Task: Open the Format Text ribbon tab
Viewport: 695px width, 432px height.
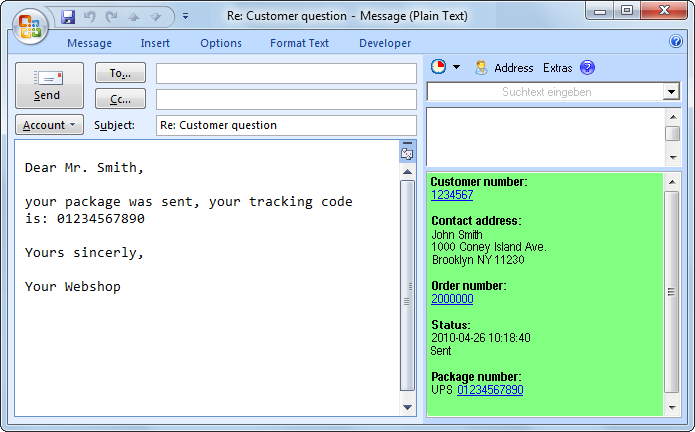Action: [x=299, y=43]
